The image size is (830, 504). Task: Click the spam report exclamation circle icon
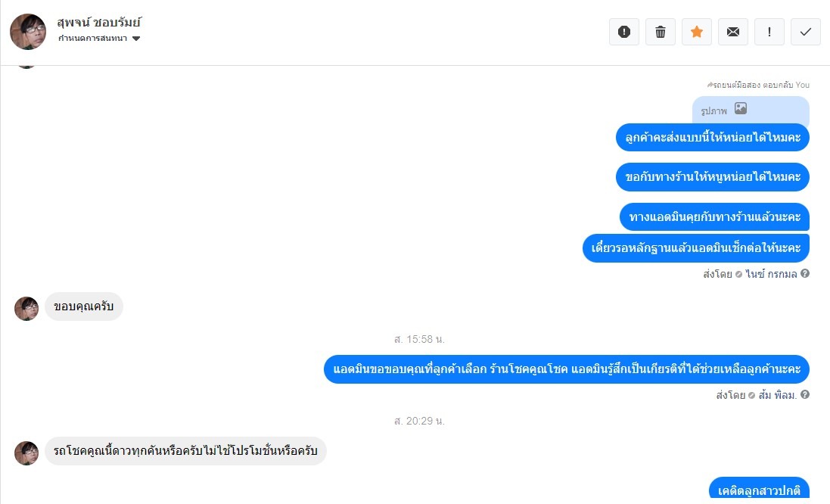[x=624, y=32]
